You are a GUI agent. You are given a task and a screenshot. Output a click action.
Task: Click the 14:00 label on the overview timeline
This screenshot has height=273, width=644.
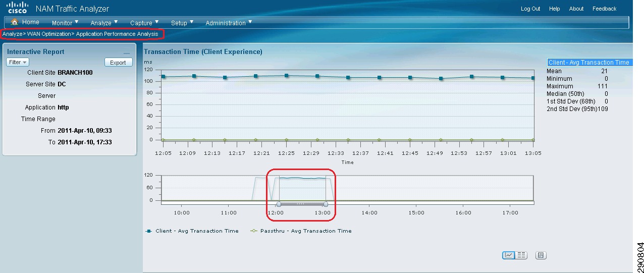369,213
